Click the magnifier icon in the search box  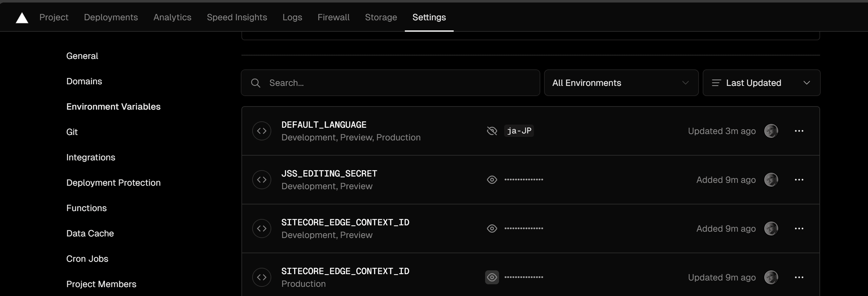pyautogui.click(x=255, y=83)
